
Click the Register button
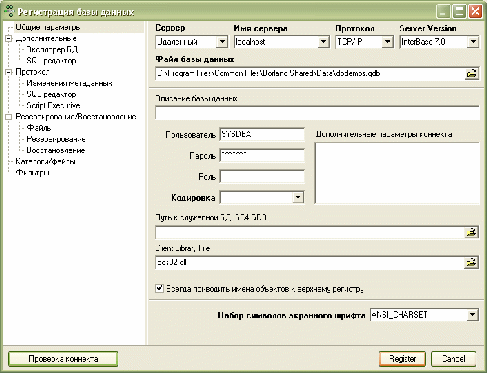point(402,359)
